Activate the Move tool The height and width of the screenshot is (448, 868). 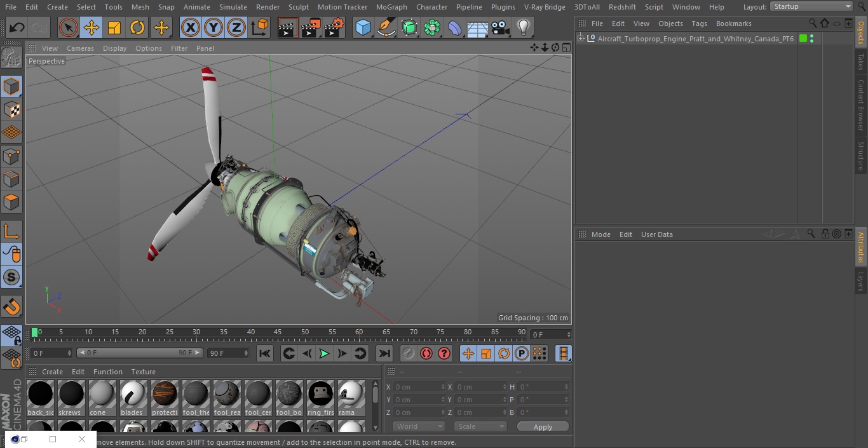click(x=91, y=27)
